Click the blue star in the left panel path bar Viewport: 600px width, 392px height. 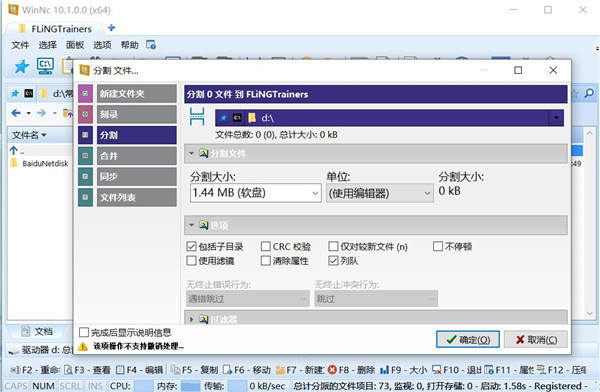coord(15,93)
